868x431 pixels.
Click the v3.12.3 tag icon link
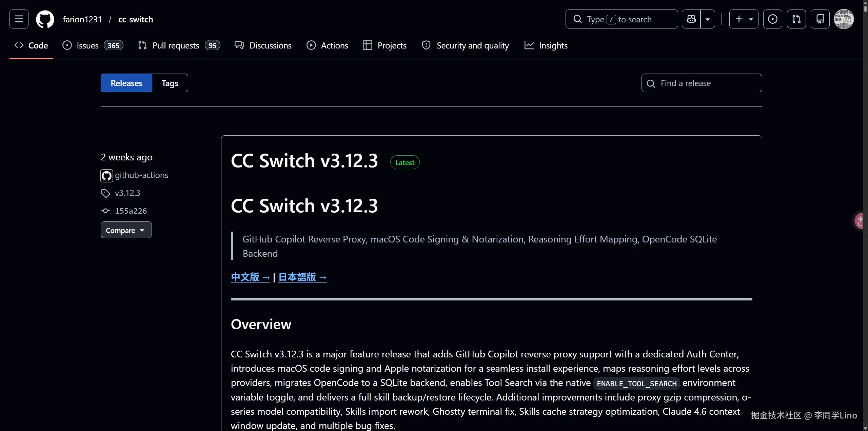[127, 193]
